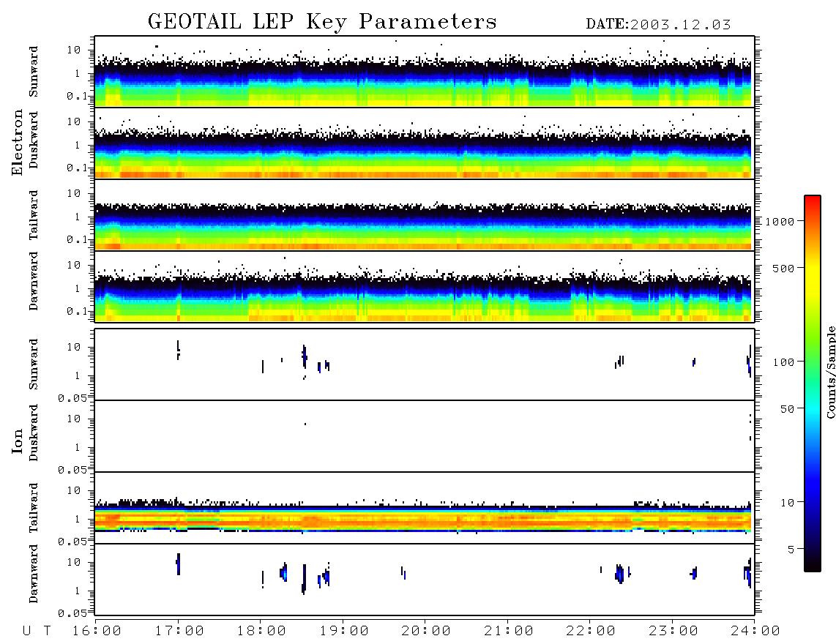
Task: Click the 0.1 tick of Electron Sunward panel
Action: coord(77,96)
